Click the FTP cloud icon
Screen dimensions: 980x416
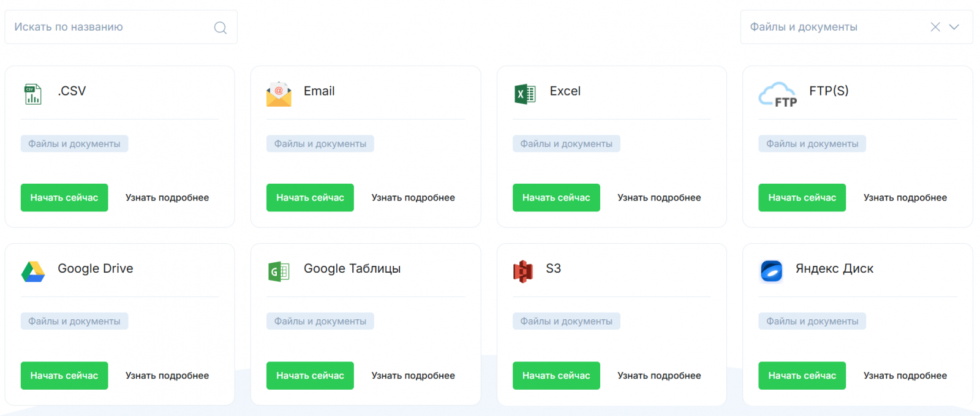[778, 95]
